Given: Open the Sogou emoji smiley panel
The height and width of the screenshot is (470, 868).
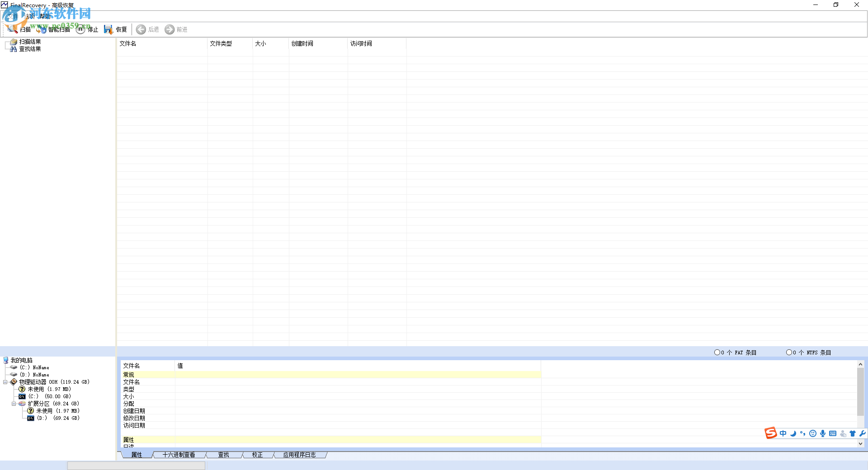Looking at the screenshot, I should (x=813, y=433).
